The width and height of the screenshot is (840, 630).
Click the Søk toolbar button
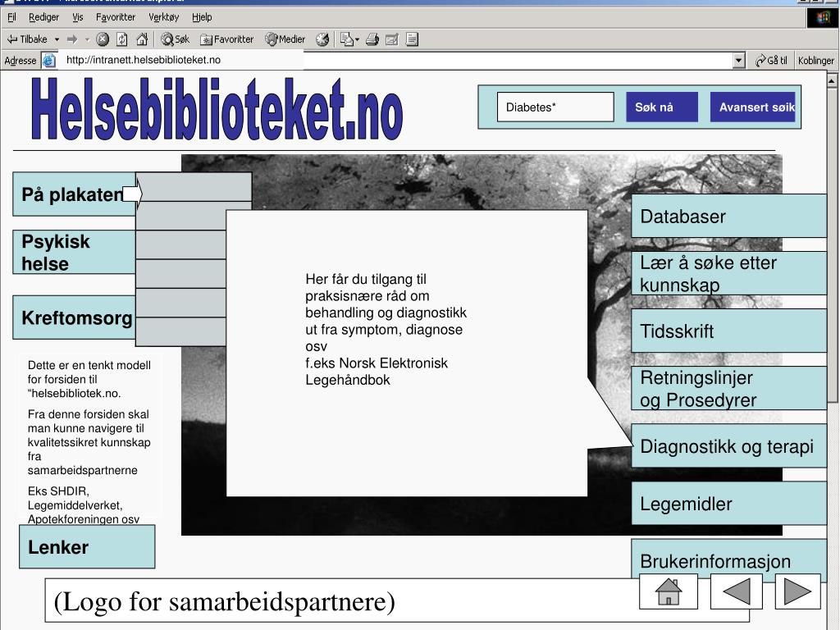click(x=176, y=39)
